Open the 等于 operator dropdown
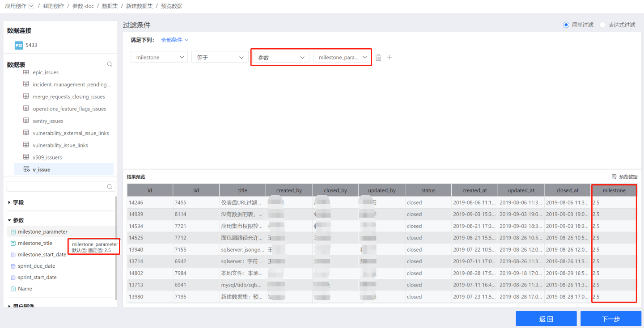The image size is (644, 328). 220,57
